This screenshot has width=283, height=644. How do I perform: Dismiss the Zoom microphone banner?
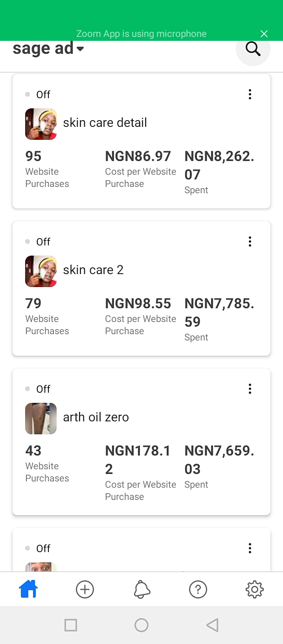coord(264,34)
